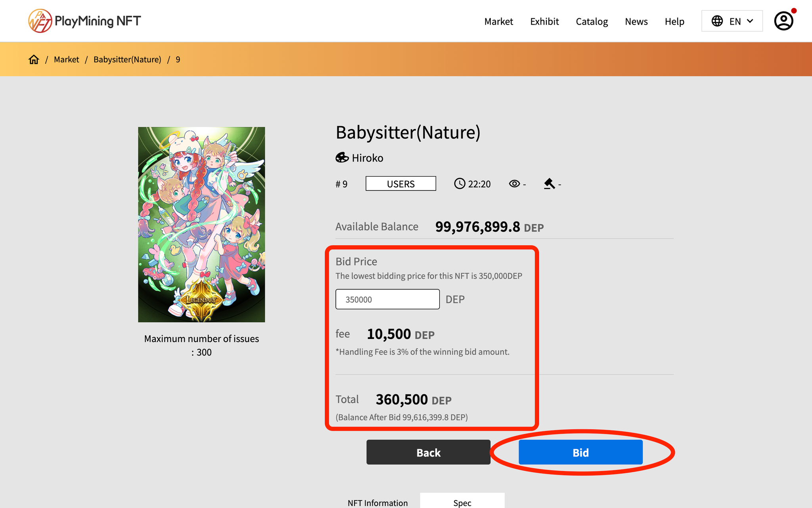The height and width of the screenshot is (508, 812).
Task: Follow the Market breadcrumb link
Action: pyautogui.click(x=66, y=60)
